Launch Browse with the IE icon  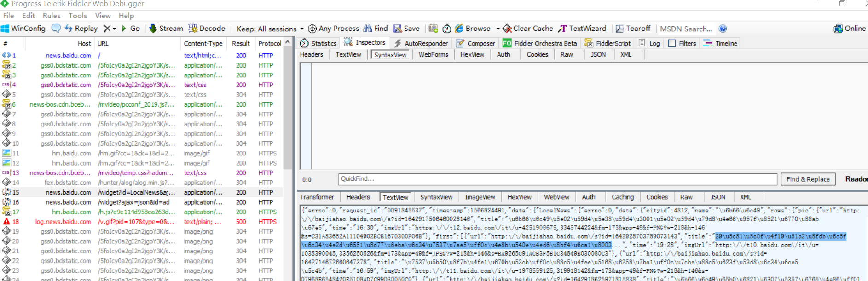tap(473, 29)
